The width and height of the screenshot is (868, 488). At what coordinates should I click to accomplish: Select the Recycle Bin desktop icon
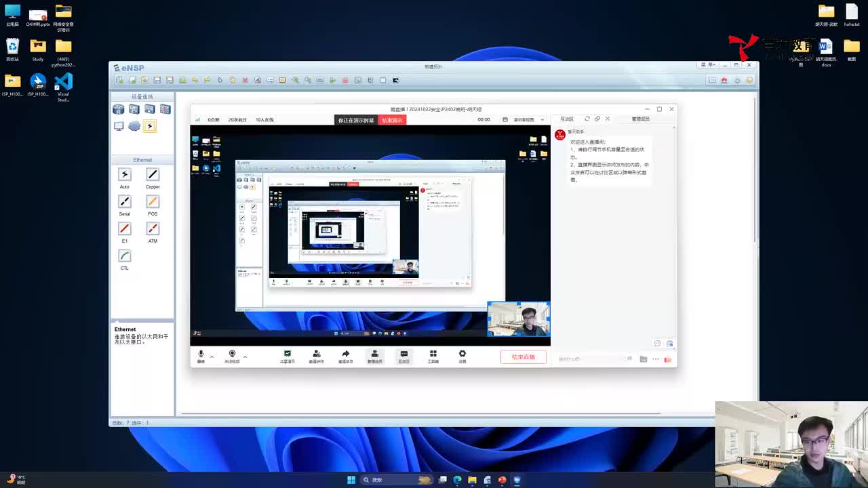pyautogui.click(x=12, y=49)
